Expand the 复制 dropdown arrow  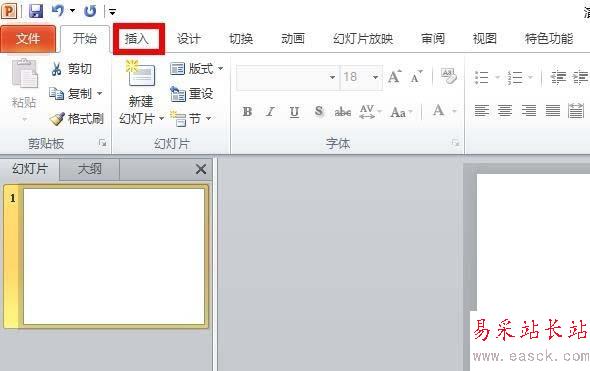pyautogui.click(x=100, y=93)
